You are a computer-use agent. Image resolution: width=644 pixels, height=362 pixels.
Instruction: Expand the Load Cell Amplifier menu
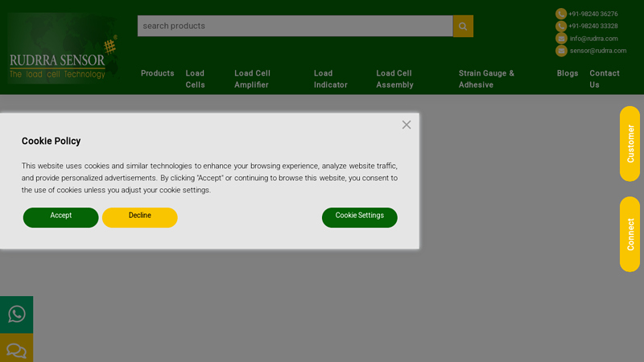click(x=252, y=79)
